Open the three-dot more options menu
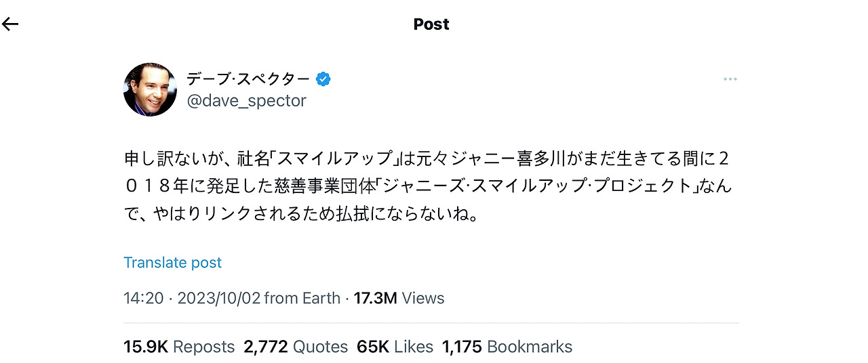The width and height of the screenshot is (868, 363). click(x=730, y=79)
